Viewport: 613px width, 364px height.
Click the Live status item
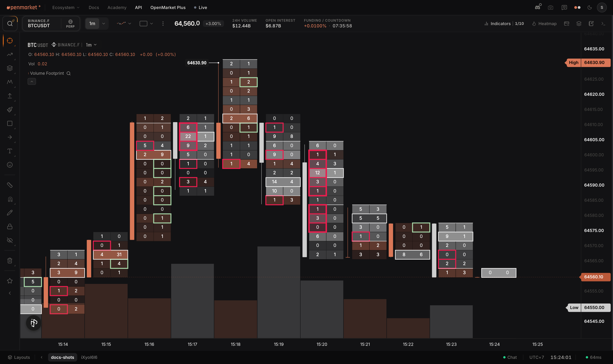point(201,8)
